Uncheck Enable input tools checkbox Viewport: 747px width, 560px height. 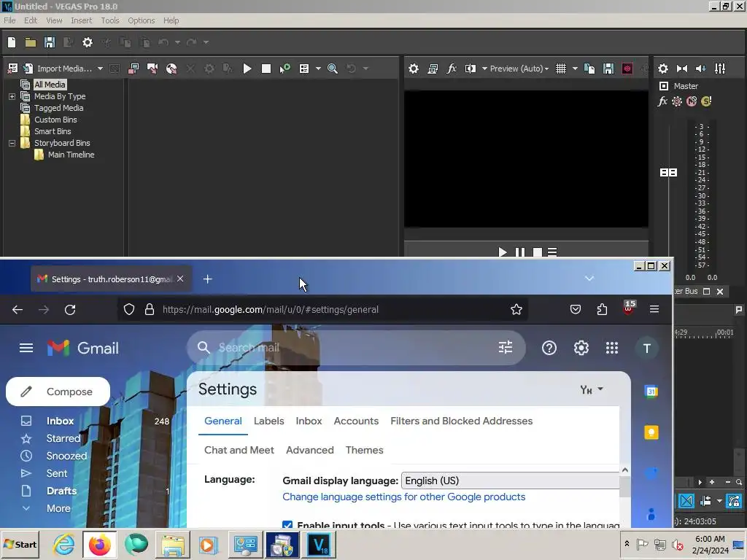(x=287, y=525)
